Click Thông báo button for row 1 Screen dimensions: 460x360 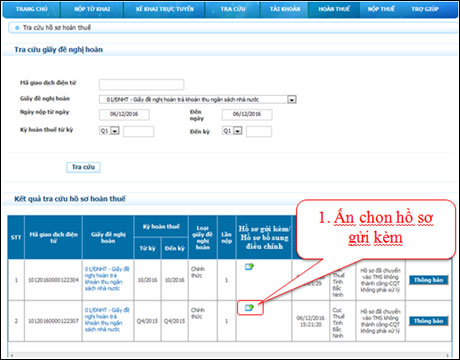pyautogui.click(x=429, y=280)
